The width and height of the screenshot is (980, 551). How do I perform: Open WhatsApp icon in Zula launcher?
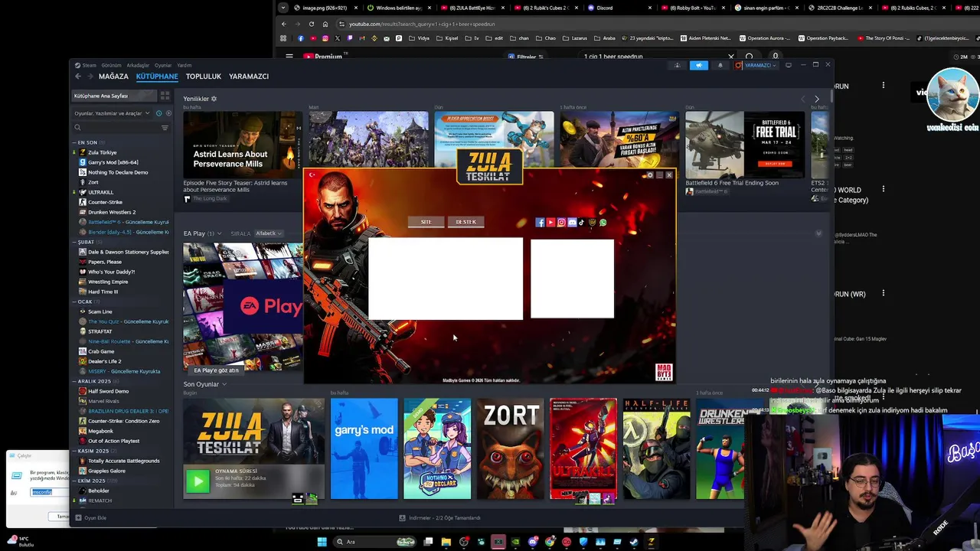[603, 223]
